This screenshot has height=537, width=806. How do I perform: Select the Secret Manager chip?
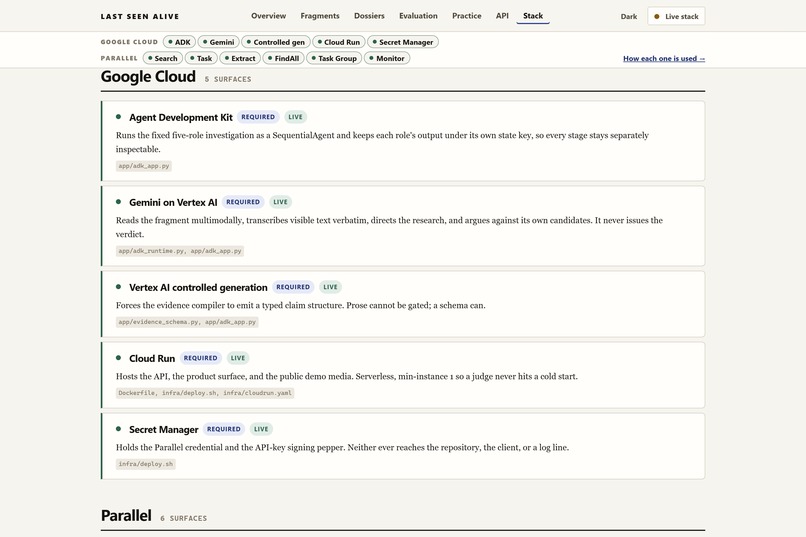click(x=403, y=42)
